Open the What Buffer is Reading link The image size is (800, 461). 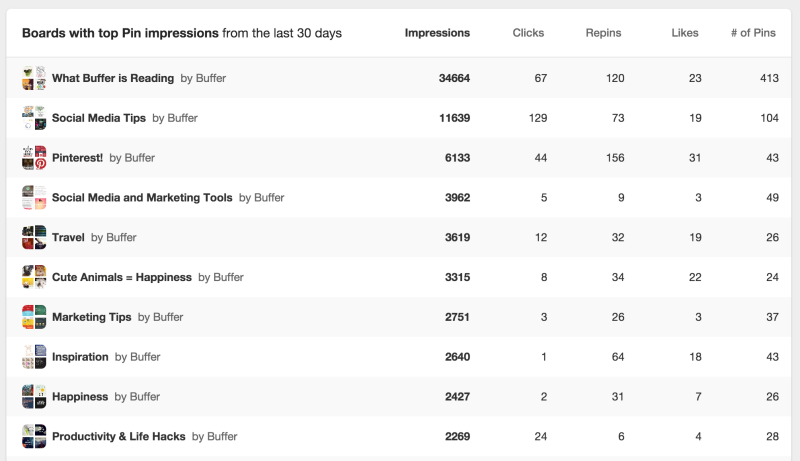pyautogui.click(x=113, y=78)
